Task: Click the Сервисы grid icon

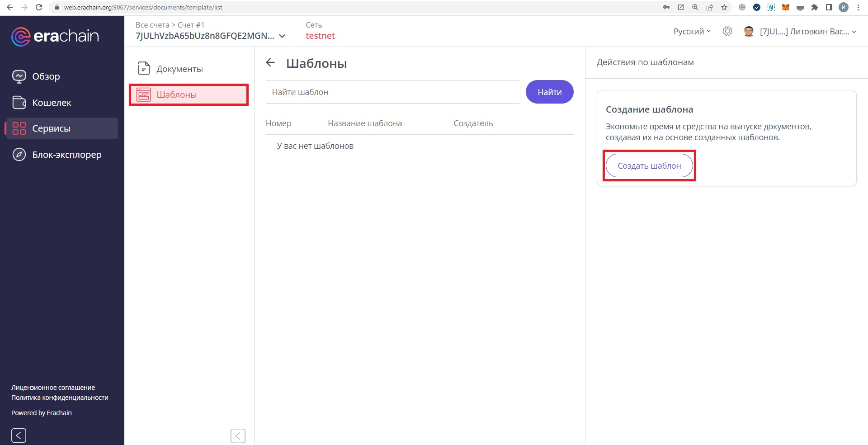Action: pos(19,128)
